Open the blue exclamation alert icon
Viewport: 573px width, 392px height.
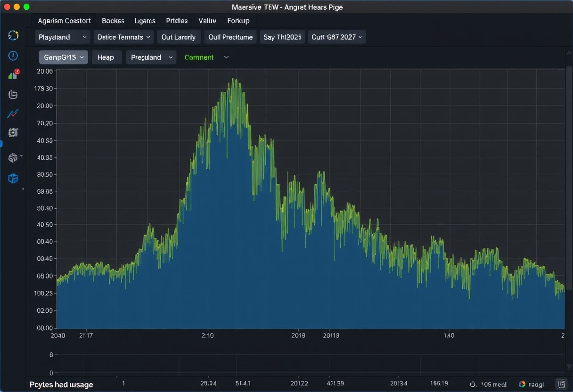[13, 56]
